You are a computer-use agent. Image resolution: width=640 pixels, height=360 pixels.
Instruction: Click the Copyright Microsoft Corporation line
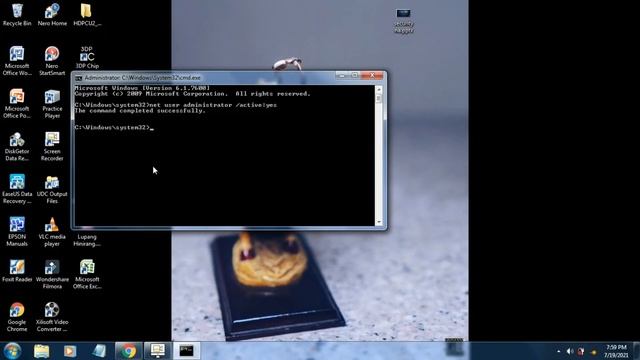[x=192, y=94]
